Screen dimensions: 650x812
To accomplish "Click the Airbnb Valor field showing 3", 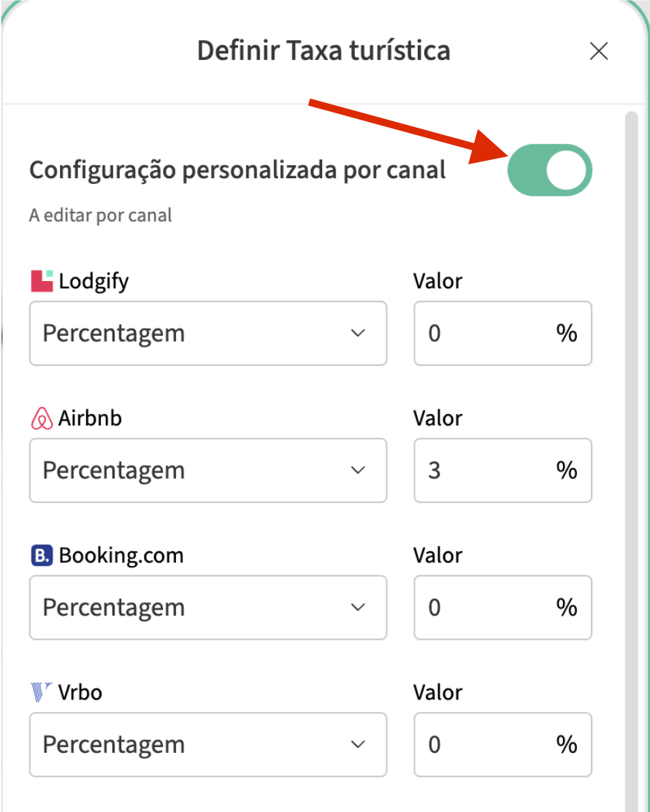I will 482,470.
